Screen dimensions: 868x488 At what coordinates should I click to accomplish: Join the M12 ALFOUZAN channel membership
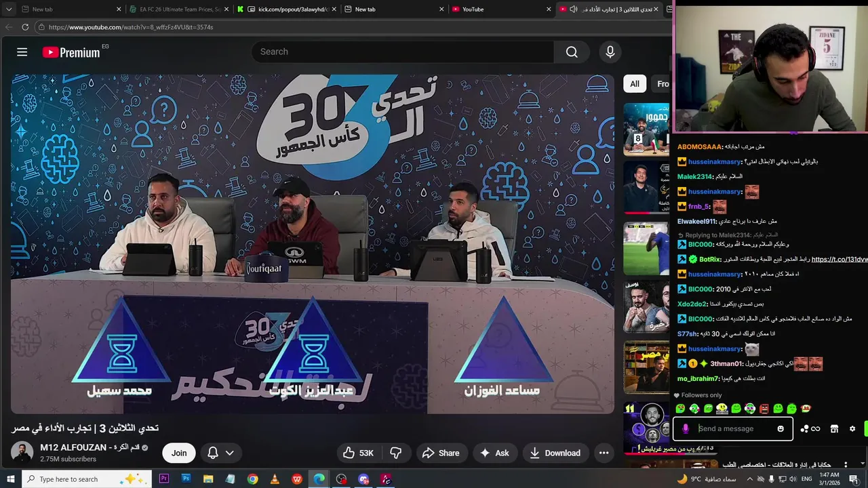[x=179, y=453]
